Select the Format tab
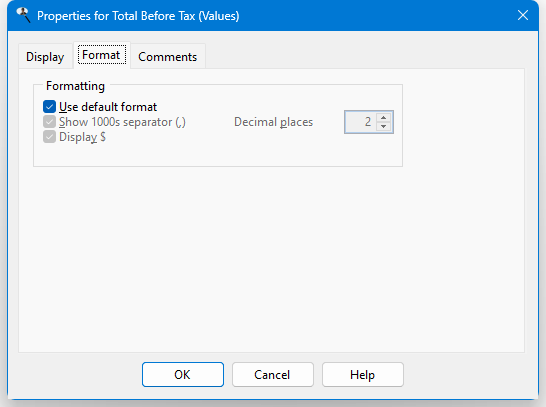This screenshot has width=546, height=407. coord(101,55)
